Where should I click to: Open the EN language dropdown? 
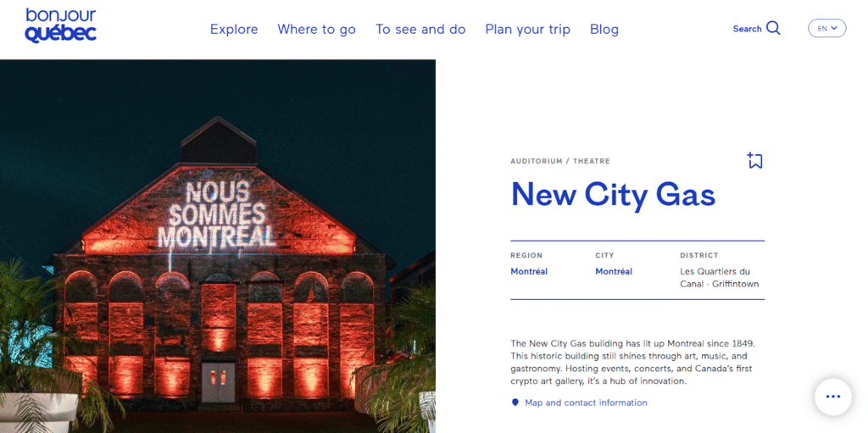pyautogui.click(x=826, y=28)
